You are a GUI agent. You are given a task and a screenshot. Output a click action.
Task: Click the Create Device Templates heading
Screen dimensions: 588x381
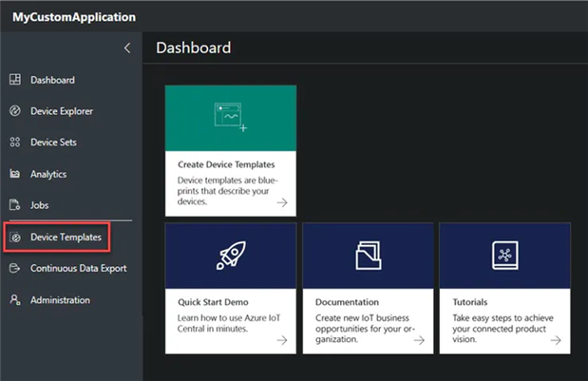point(226,164)
